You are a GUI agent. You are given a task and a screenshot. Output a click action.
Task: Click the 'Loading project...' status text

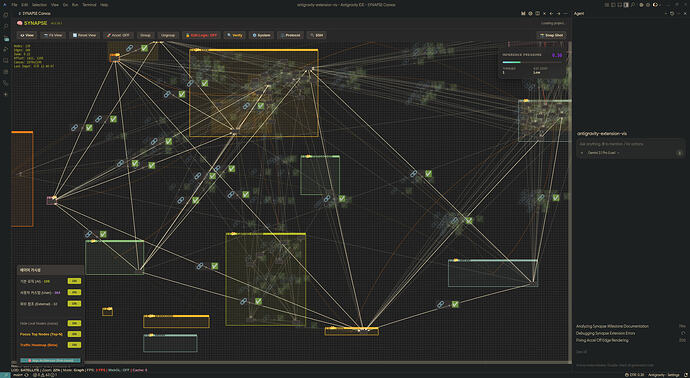click(553, 23)
